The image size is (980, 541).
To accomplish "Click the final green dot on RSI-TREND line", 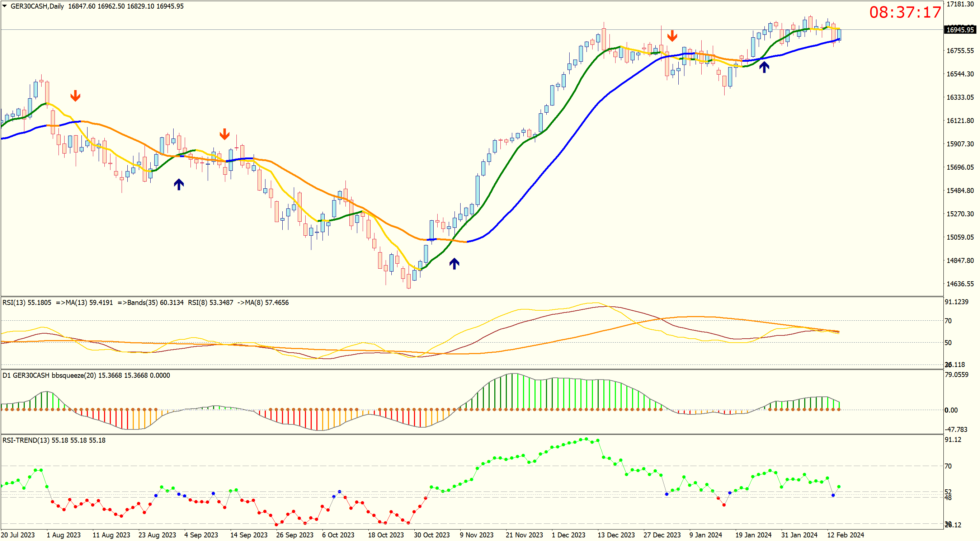I will [838, 486].
